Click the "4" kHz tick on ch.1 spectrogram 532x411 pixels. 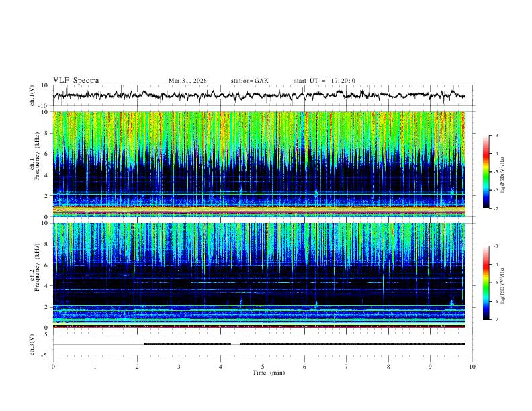click(x=46, y=175)
